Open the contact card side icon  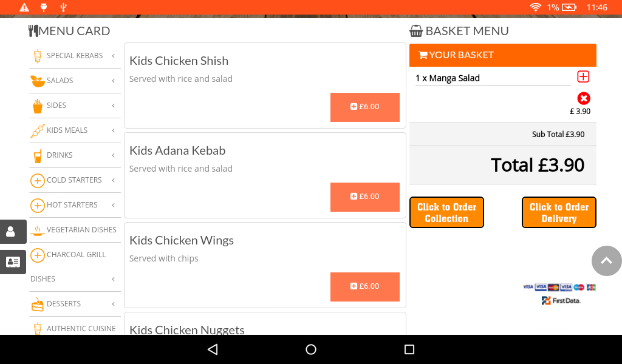(12, 262)
